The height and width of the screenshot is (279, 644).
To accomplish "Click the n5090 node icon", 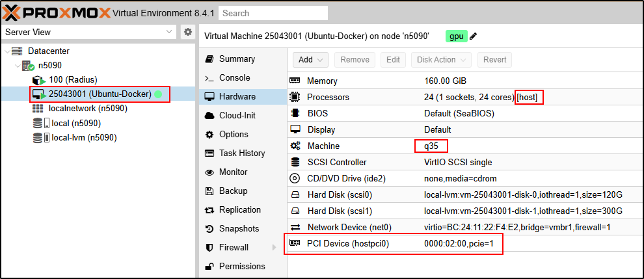I will (x=29, y=66).
